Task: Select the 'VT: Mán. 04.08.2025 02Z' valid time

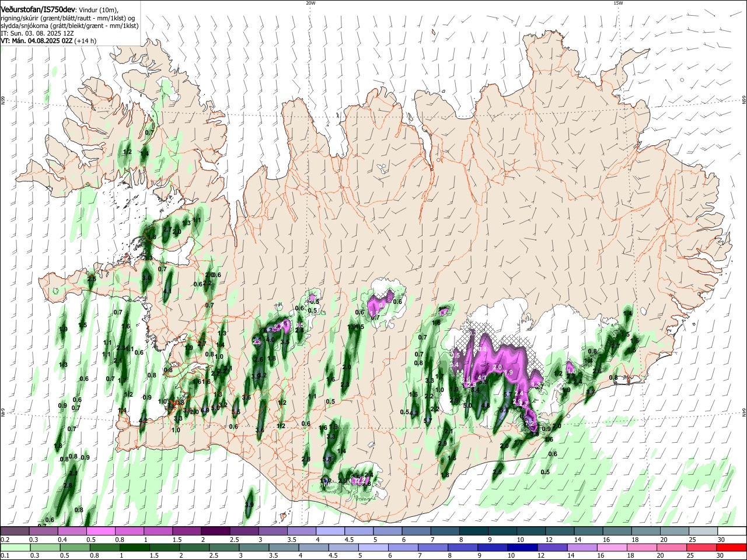Action: click(x=37, y=41)
